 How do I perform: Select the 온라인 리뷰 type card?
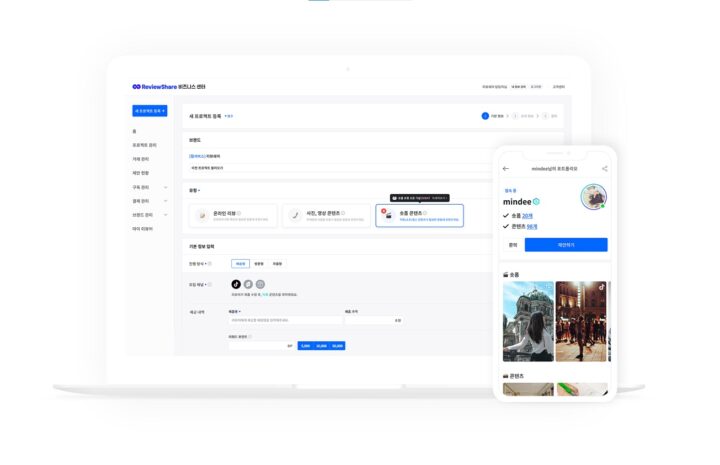233,216
